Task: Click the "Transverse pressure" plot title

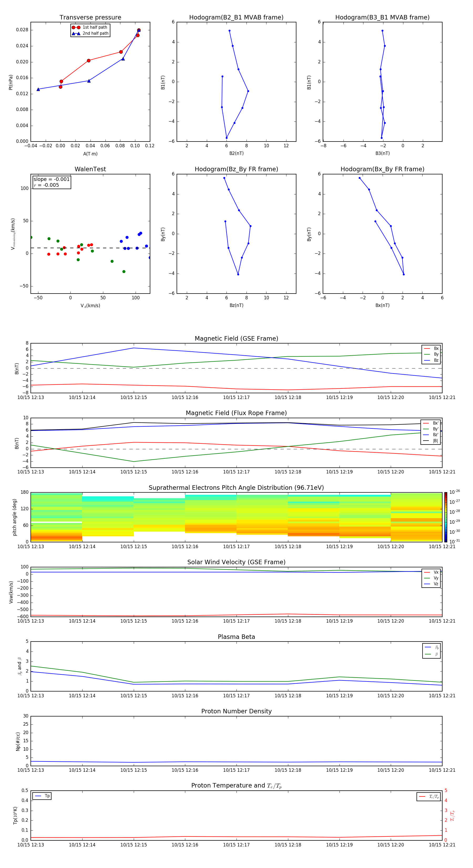Action: (90, 18)
